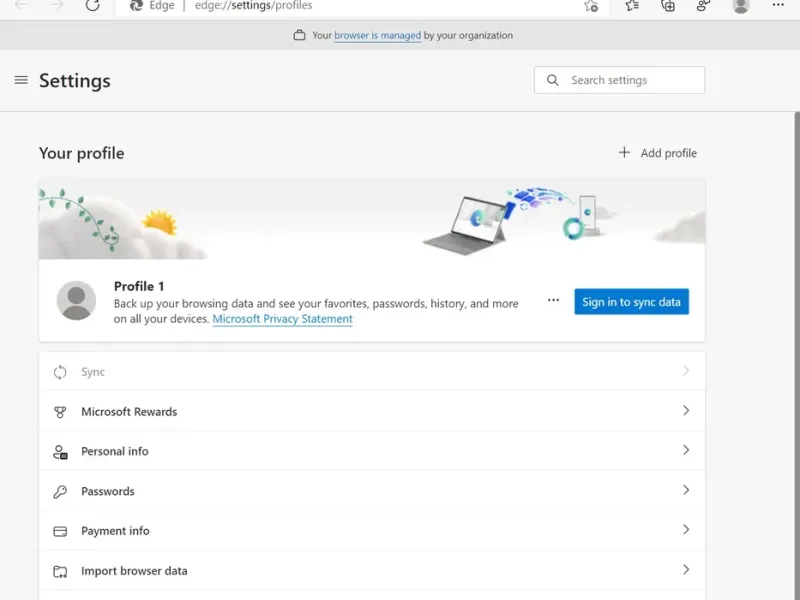The image size is (800, 600).
Task: Click the profile avatar in toolbar
Action: [741, 5]
